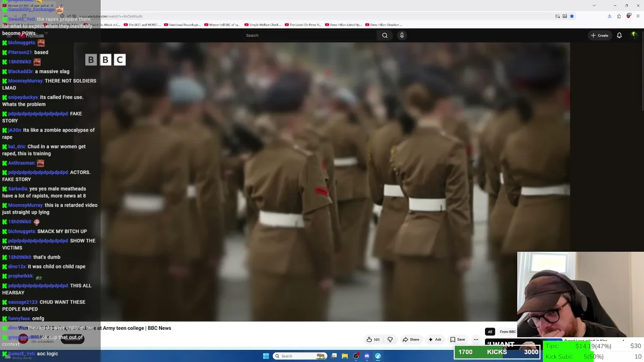Open the blue browser icon on taskbar
This screenshot has width=644, height=362.
coord(378,356)
